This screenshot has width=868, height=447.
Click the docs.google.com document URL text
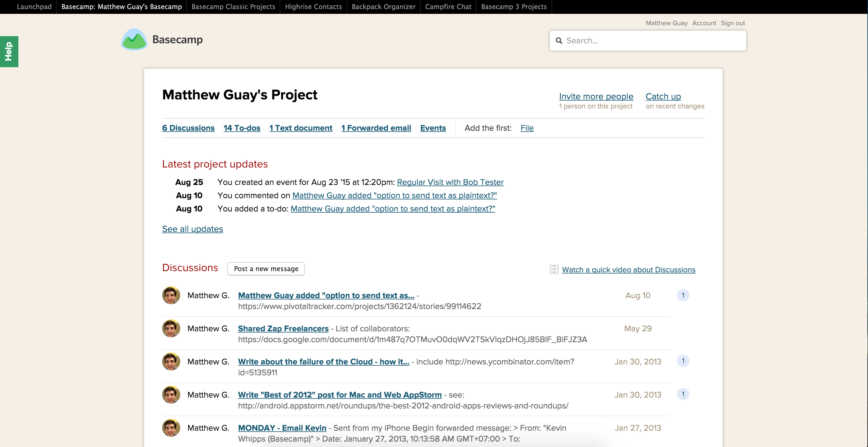pyautogui.click(x=412, y=339)
